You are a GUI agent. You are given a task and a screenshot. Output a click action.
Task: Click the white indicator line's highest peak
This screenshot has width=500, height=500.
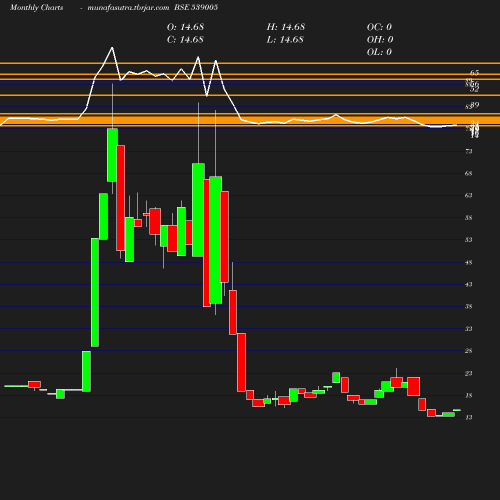click(x=112, y=48)
